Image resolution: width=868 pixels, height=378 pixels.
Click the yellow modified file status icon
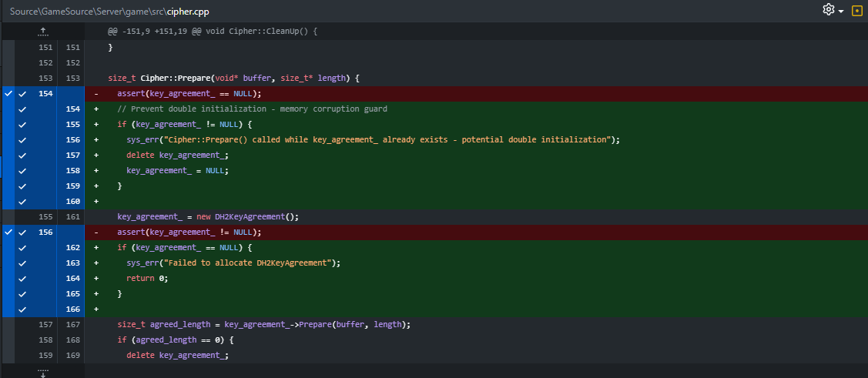856,11
